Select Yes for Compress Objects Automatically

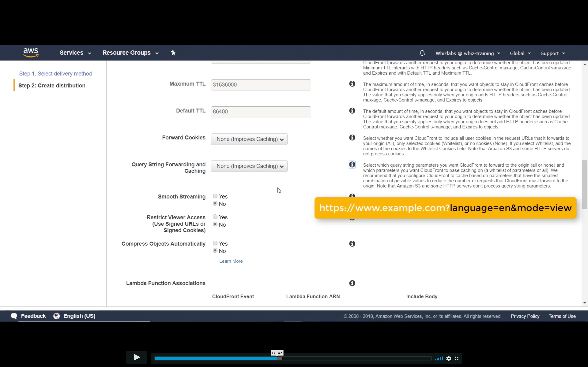coord(215,243)
